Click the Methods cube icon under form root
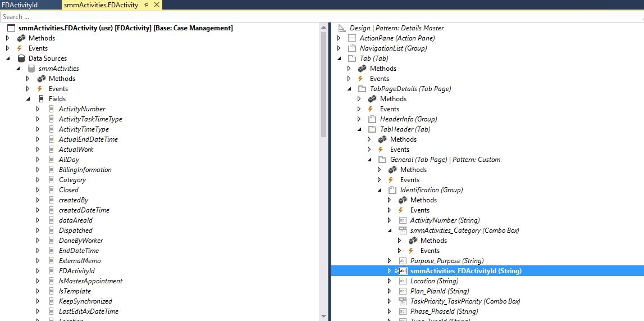 (21, 38)
